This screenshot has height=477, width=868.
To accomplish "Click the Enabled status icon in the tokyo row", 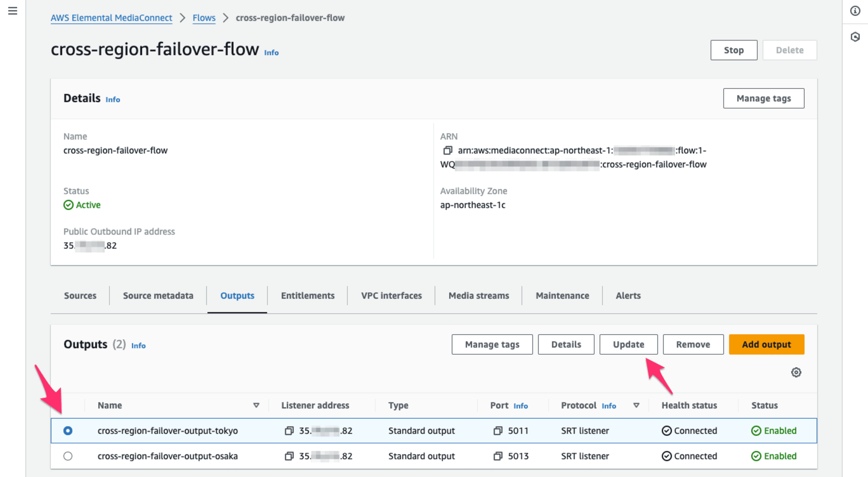I will 756,431.
